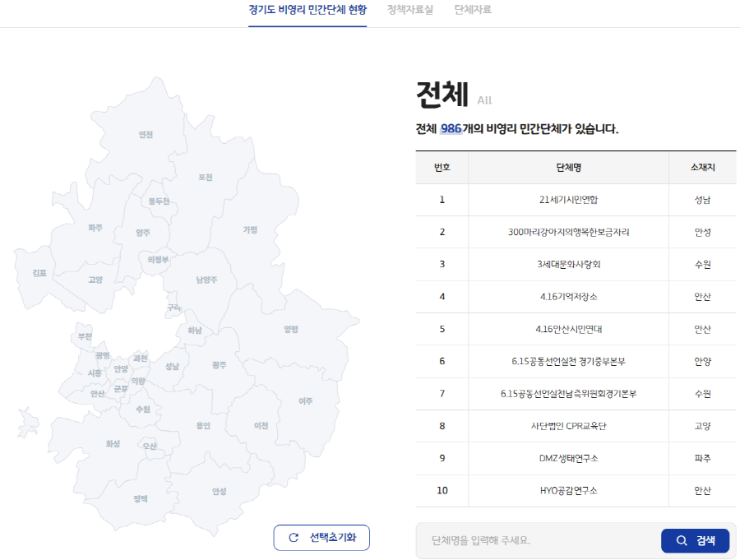Select 시흥 region on the map
The height and width of the screenshot is (560, 740).
pos(95,373)
